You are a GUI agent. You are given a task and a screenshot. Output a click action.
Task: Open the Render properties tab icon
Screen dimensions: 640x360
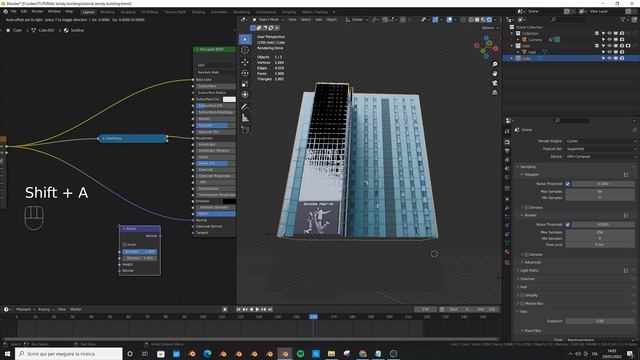click(x=507, y=142)
